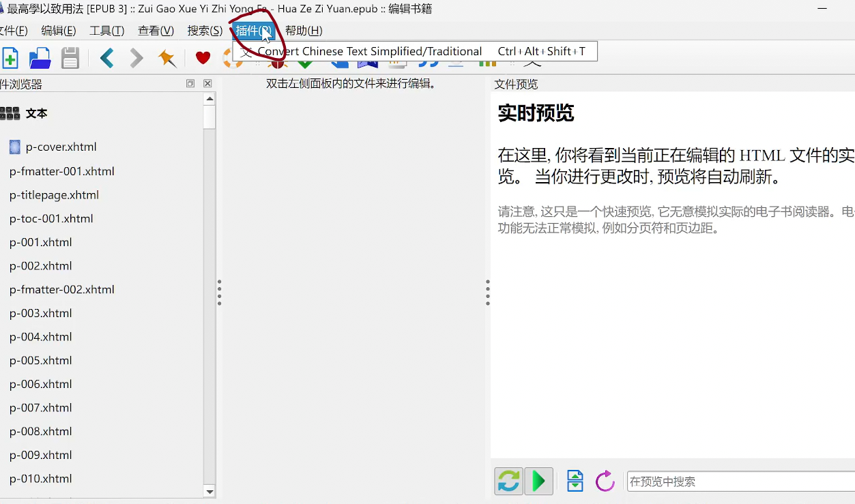The width and height of the screenshot is (855, 504).
Task: Click the new file icon with green plus
Action: coord(10,58)
